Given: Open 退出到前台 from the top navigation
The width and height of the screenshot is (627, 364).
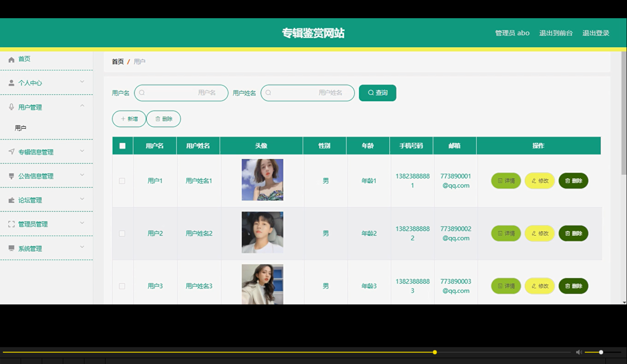Looking at the screenshot, I should coord(556,33).
